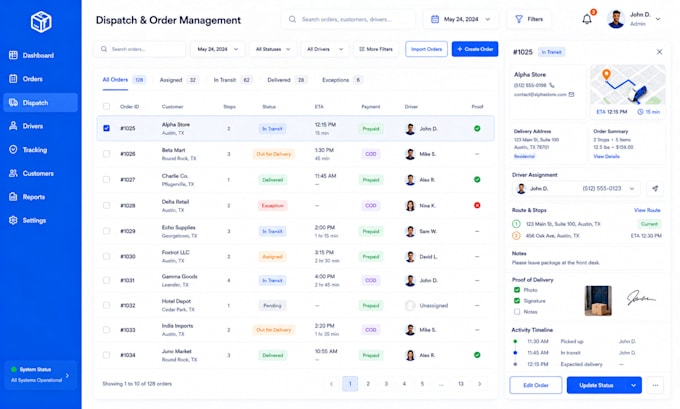Enable the Notes proof of delivery checkbox
The image size is (680, 409).
pos(517,311)
